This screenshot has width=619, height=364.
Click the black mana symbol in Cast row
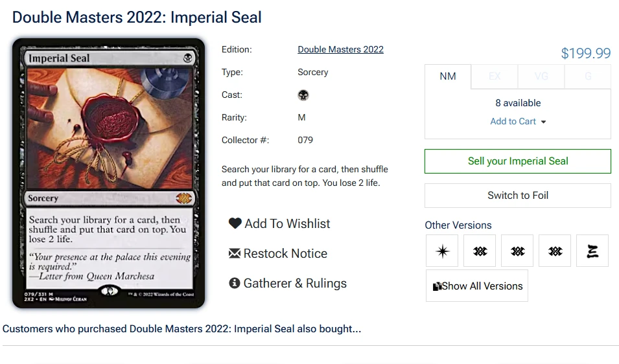[x=303, y=95]
